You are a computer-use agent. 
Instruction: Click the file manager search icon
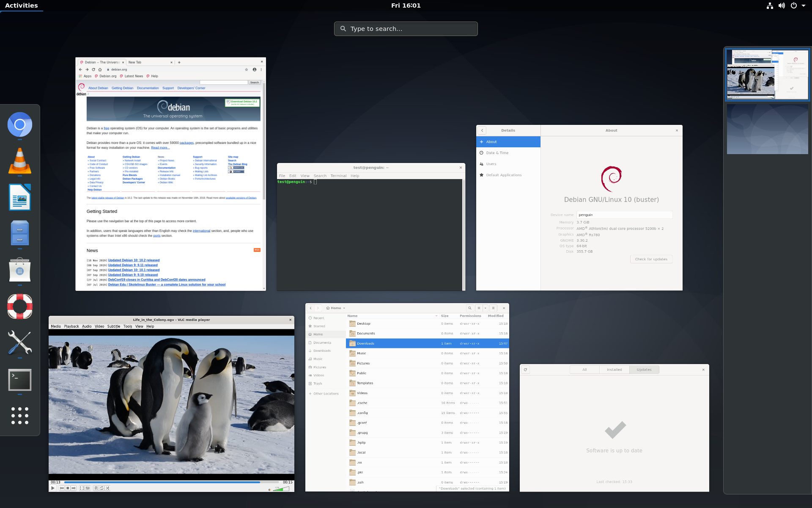click(x=469, y=307)
